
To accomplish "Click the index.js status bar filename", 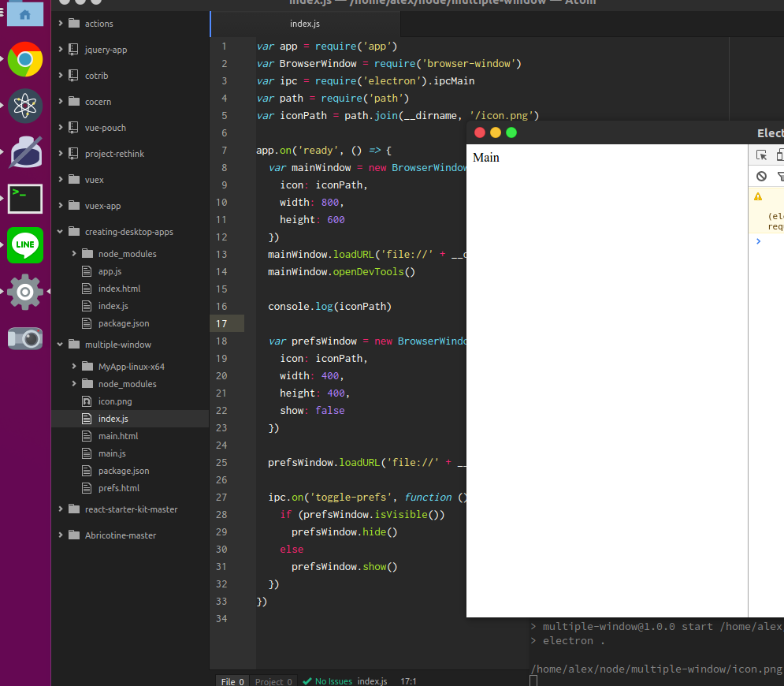I will click(x=373, y=681).
